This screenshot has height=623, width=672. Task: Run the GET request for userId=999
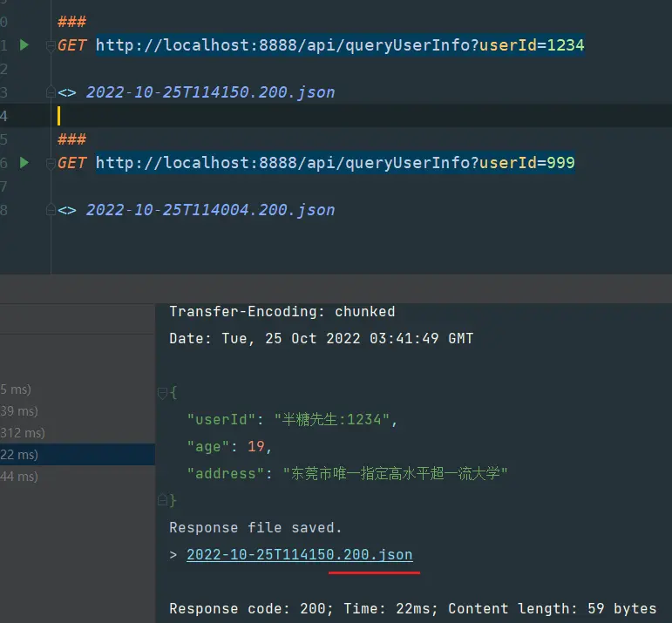click(x=24, y=162)
